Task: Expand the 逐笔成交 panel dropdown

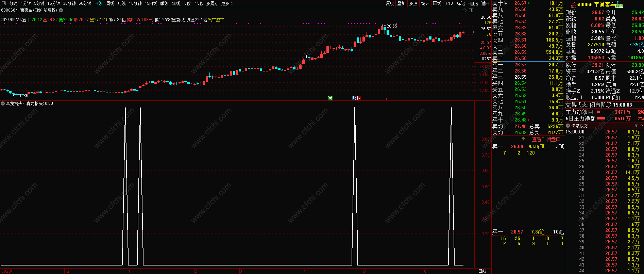Action: click(568, 126)
